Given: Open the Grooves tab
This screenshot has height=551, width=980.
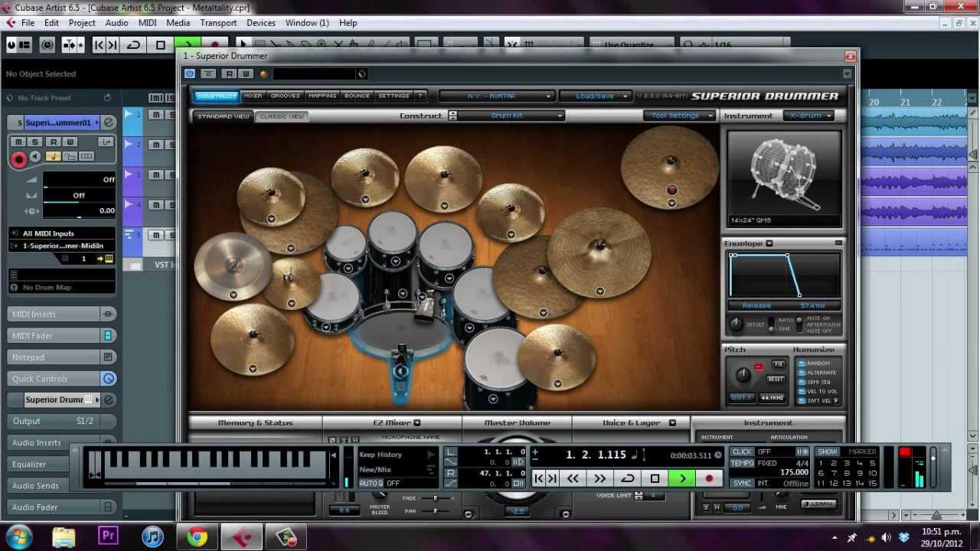Looking at the screenshot, I should [x=285, y=96].
